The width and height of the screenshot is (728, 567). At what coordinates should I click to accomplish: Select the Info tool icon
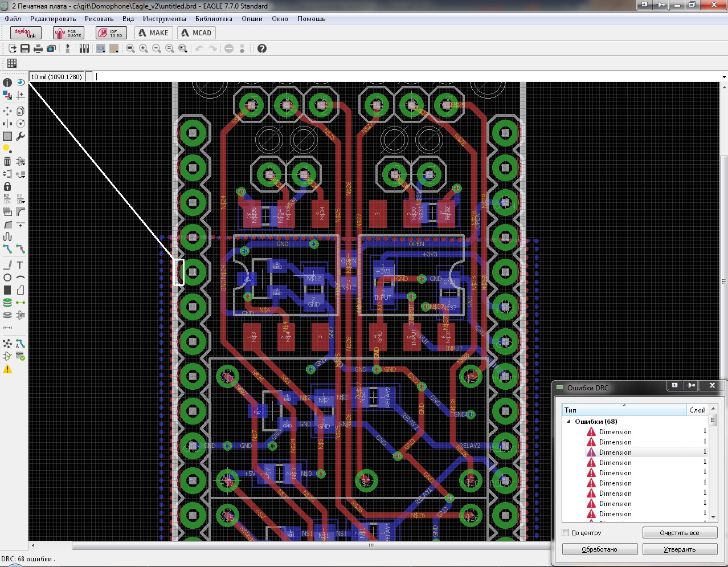[7, 83]
